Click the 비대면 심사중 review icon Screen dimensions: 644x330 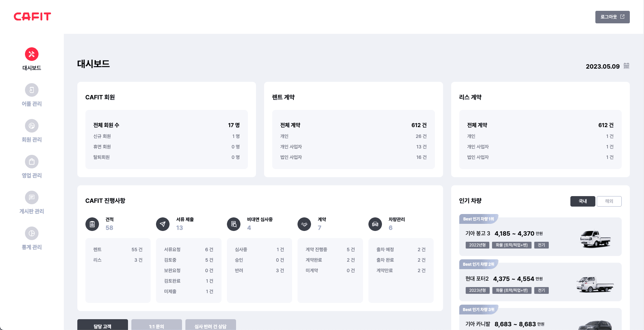[x=233, y=224]
